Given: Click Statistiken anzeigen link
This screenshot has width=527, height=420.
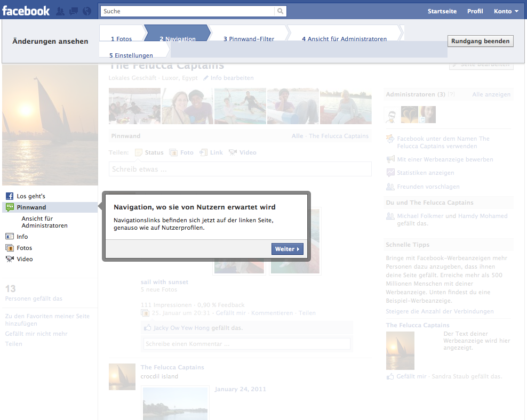Looking at the screenshot, I should [x=426, y=173].
